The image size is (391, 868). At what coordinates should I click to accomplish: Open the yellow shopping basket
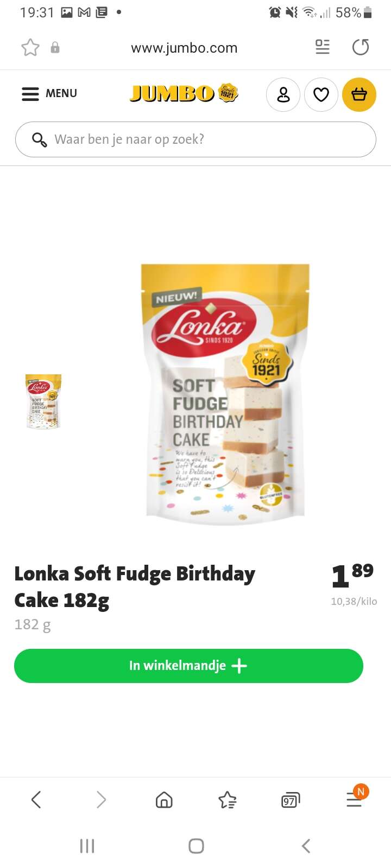pyautogui.click(x=359, y=95)
